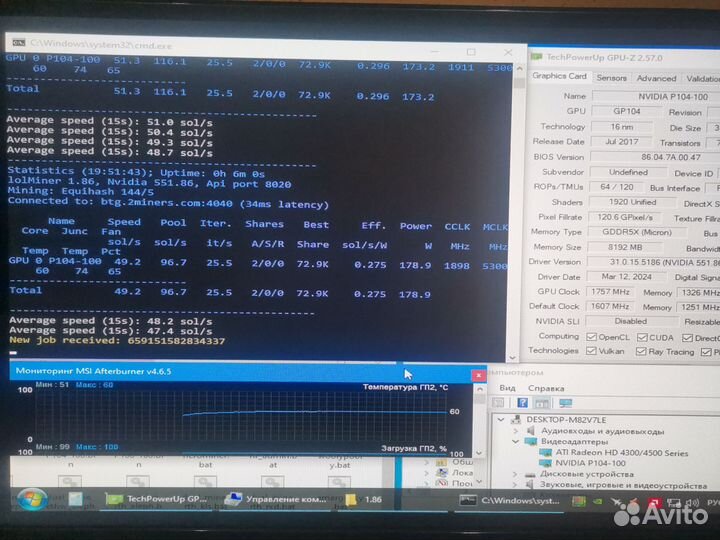Switch to the Sensors tab in GPU-Z
The image size is (720, 540).
click(x=611, y=78)
